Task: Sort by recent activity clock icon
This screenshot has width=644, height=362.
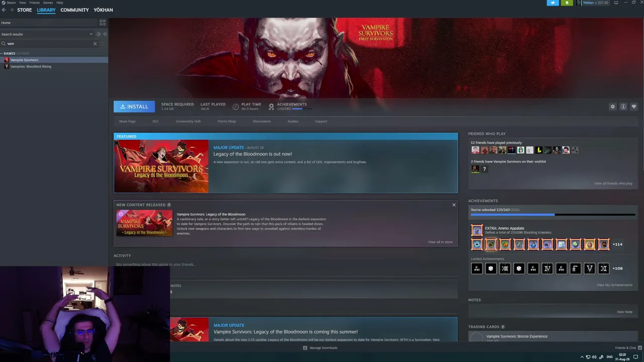Action: coord(99,34)
